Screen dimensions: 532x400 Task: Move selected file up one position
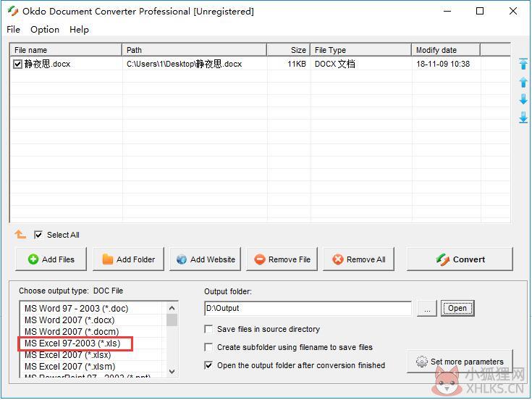tap(523, 82)
